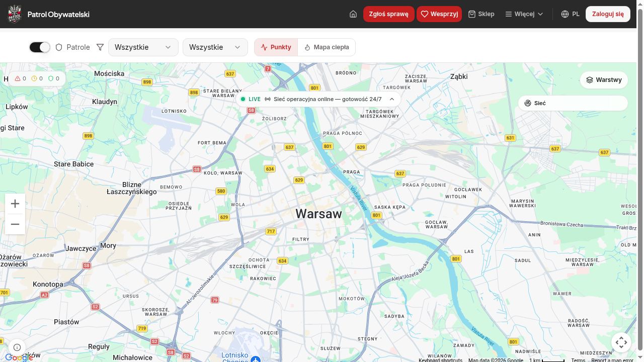Click the Wesprzyj support button
The height and width of the screenshot is (362, 644).
[x=439, y=14]
